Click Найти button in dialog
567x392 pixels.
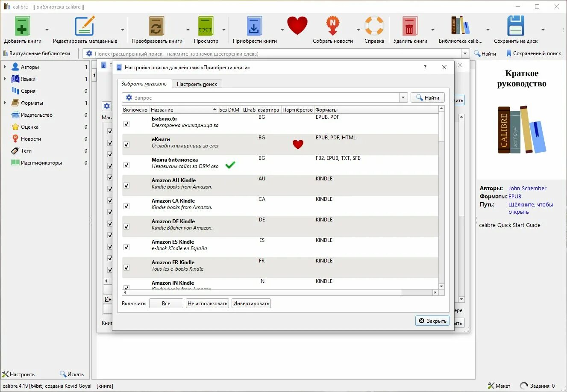point(428,97)
